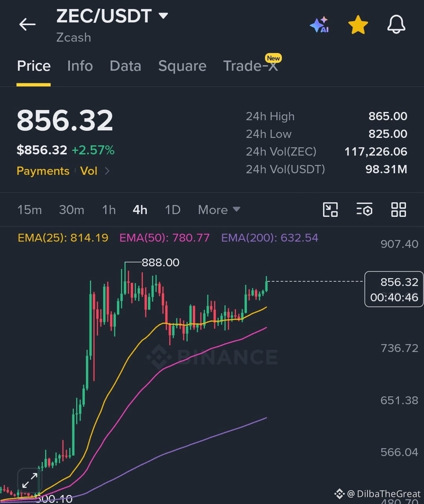
Task: Tap the back arrow icon
Action: [27, 24]
